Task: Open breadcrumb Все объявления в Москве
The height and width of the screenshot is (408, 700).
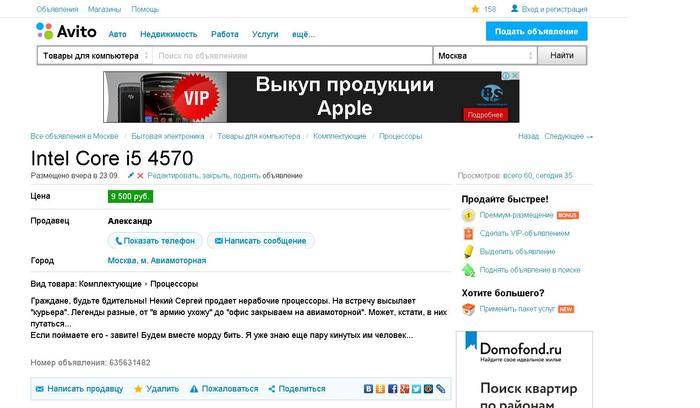Action: [75, 136]
